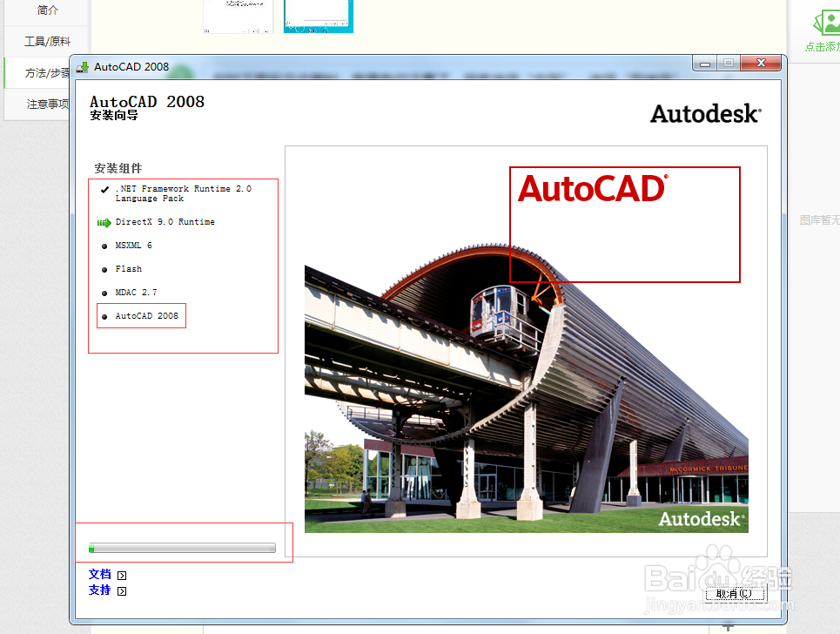Select the 简介 tab in the webpage sidebar
The height and width of the screenshot is (634, 840).
[47, 10]
